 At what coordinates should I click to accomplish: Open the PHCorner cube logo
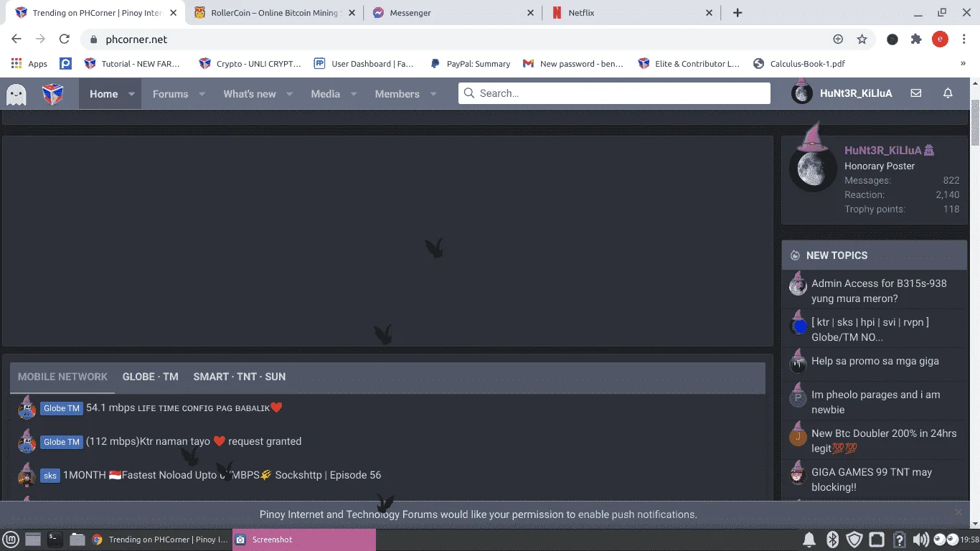[53, 94]
